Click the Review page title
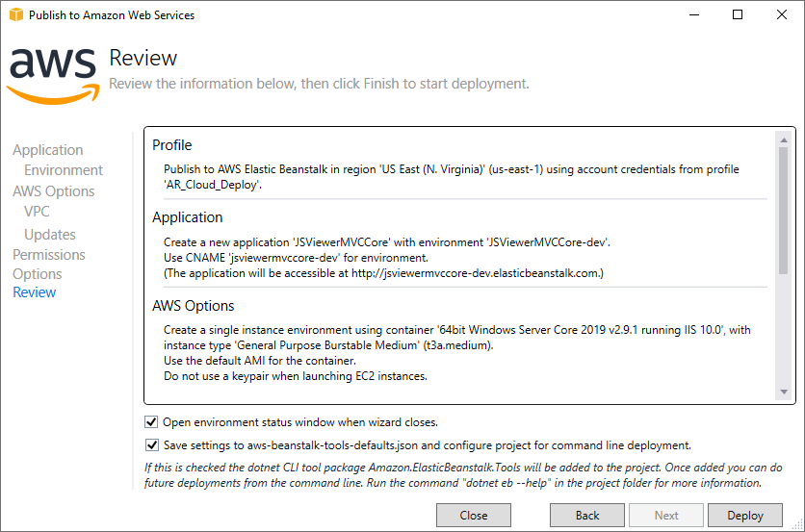 [x=143, y=58]
